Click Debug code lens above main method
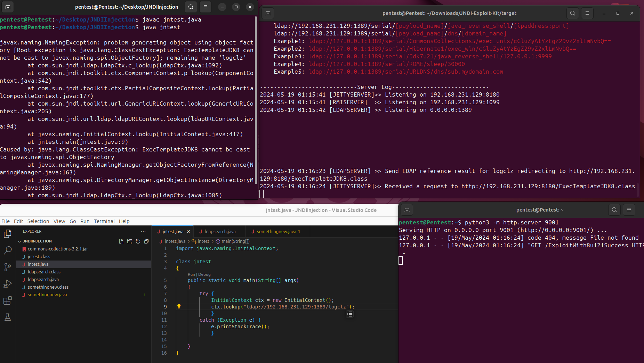Screen dimensions: 644x363 (x=204, y=274)
